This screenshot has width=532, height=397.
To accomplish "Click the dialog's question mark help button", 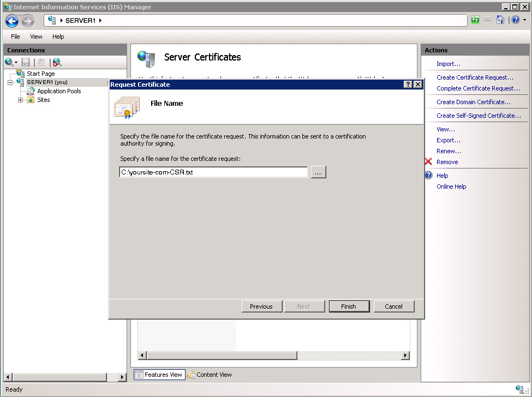I will point(408,85).
